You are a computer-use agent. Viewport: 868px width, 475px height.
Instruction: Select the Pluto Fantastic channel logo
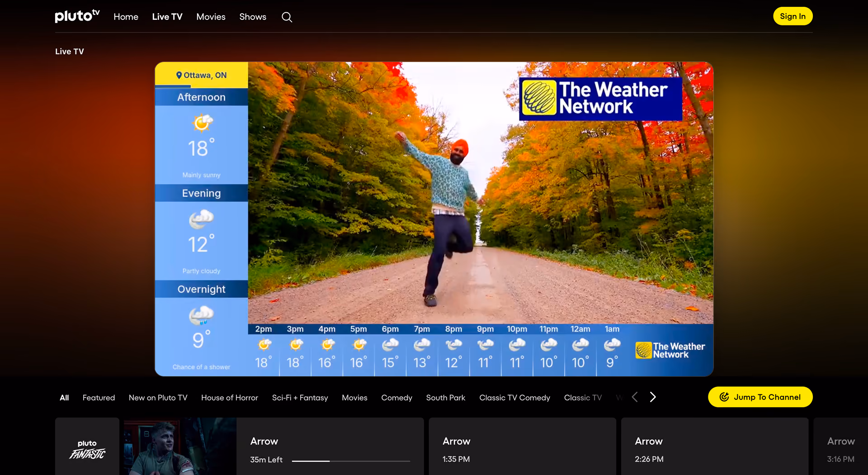tap(87, 449)
